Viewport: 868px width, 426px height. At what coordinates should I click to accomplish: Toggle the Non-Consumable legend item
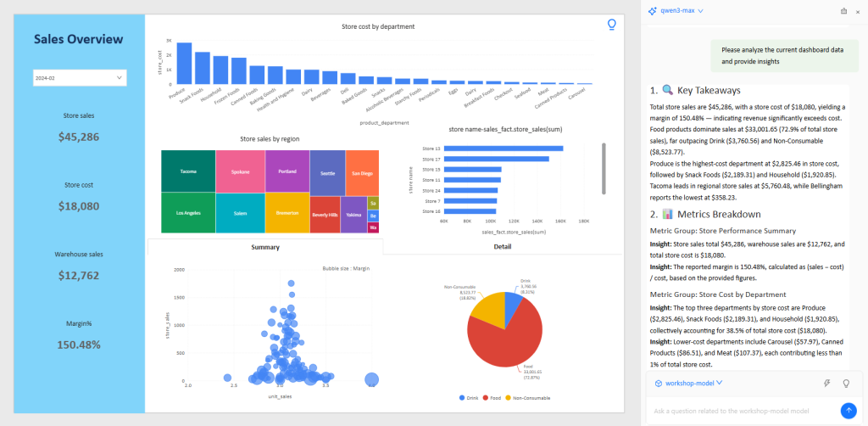tap(528, 398)
